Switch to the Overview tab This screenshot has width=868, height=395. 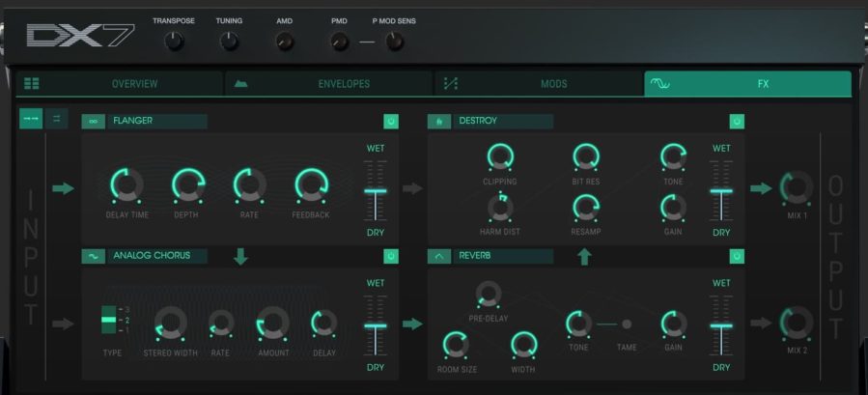tap(120, 84)
